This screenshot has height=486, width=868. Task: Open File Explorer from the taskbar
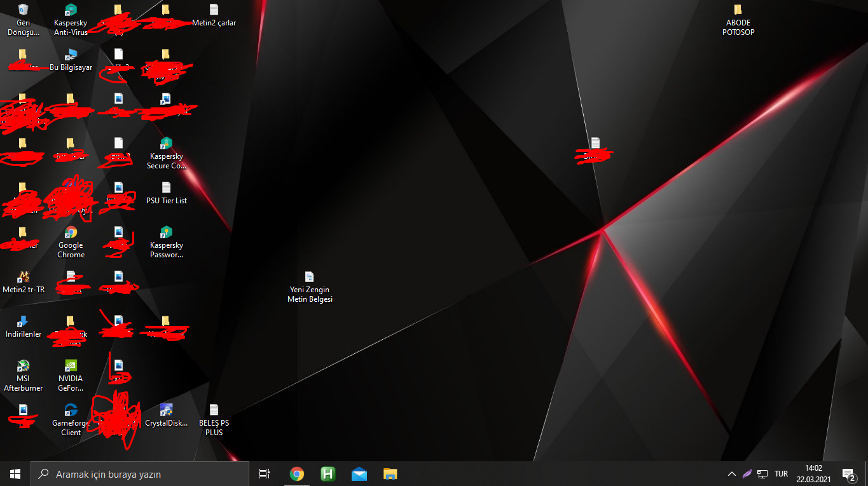(x=390, y=474)
